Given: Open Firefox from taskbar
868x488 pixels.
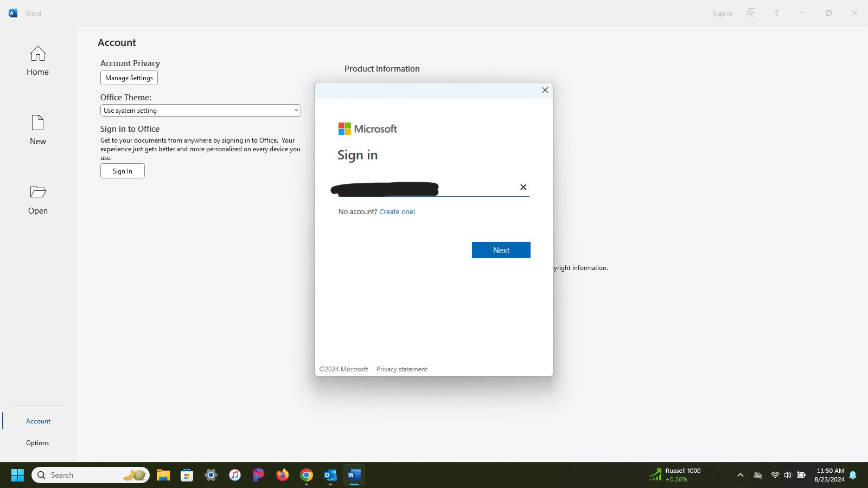Looking at the screenshot, I should [x=283, y=475].
